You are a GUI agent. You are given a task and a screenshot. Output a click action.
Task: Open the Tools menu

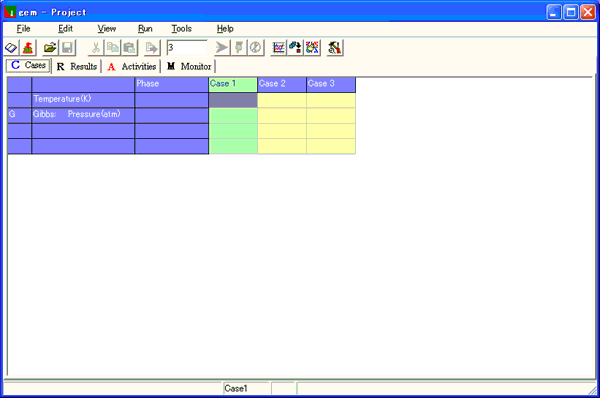[181, 29]
